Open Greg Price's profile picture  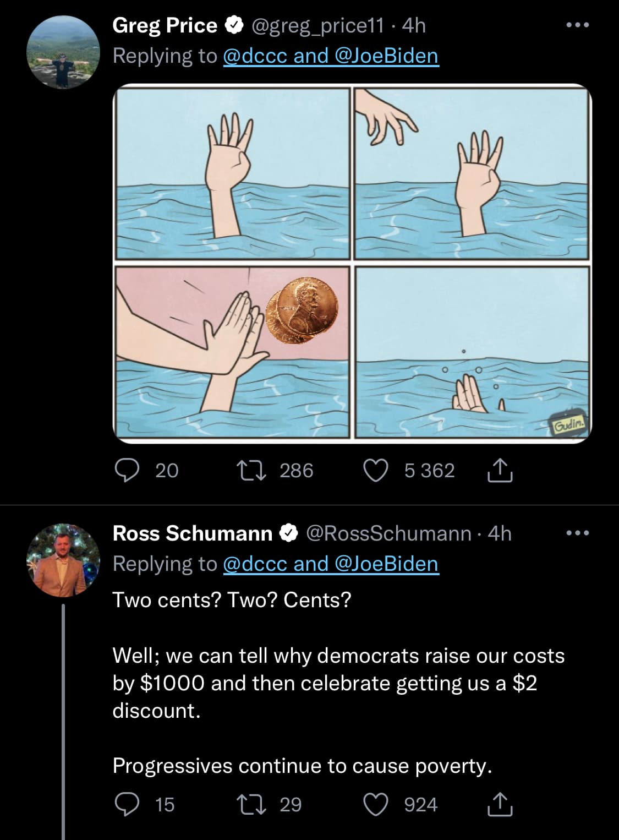pos(63,52)
